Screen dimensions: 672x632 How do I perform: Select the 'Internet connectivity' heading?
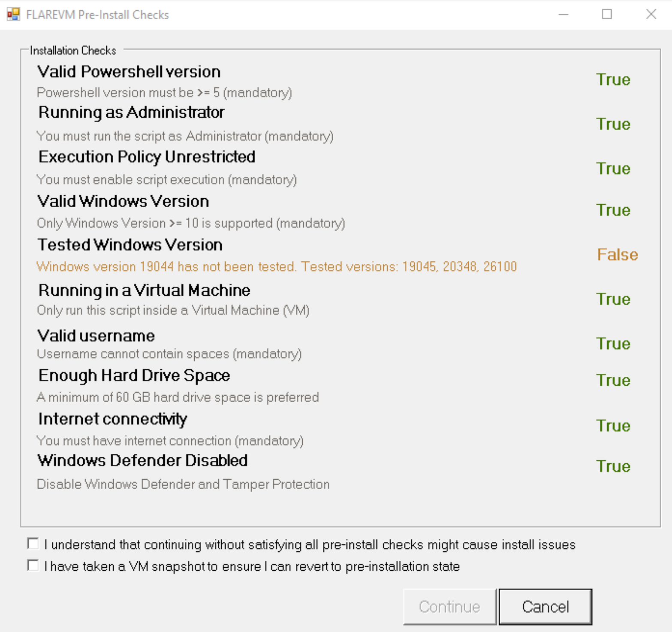[x=113, y=419]
